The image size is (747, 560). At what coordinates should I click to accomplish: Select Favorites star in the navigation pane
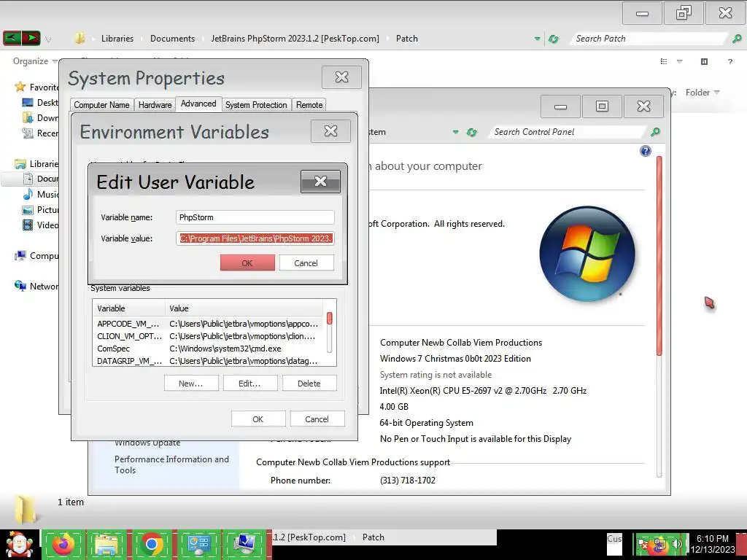coord(20,87)
